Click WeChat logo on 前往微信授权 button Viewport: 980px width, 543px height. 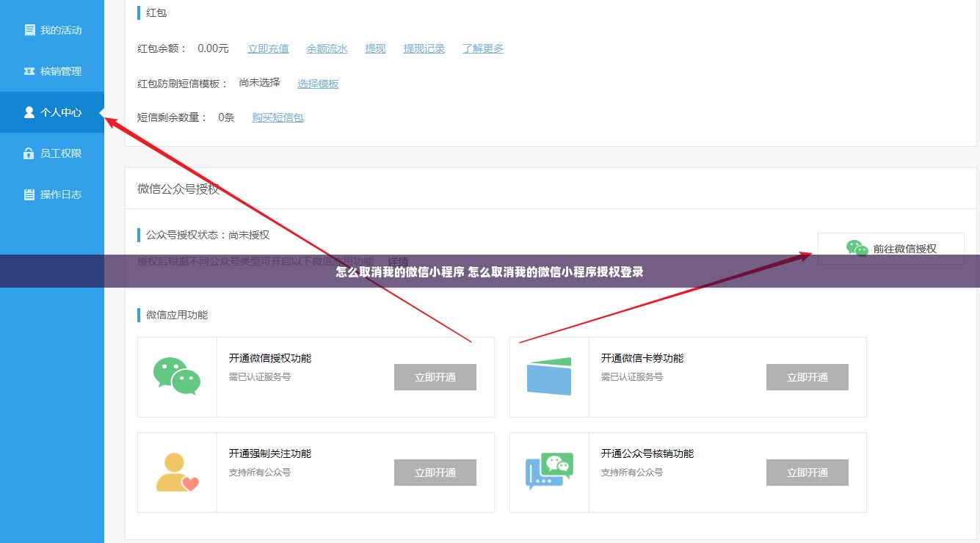857,248
